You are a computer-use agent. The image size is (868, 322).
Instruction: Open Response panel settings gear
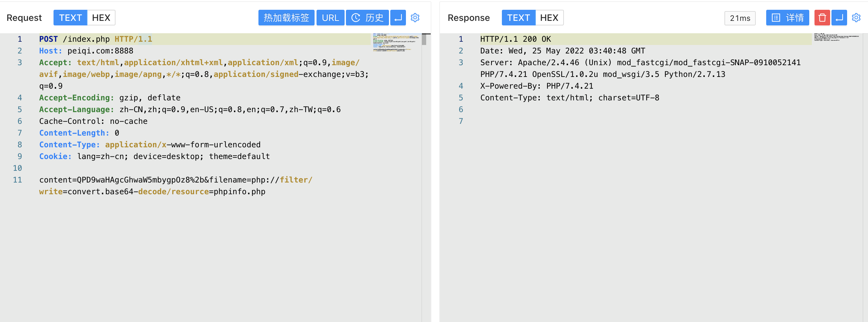[x=856, y=18]
